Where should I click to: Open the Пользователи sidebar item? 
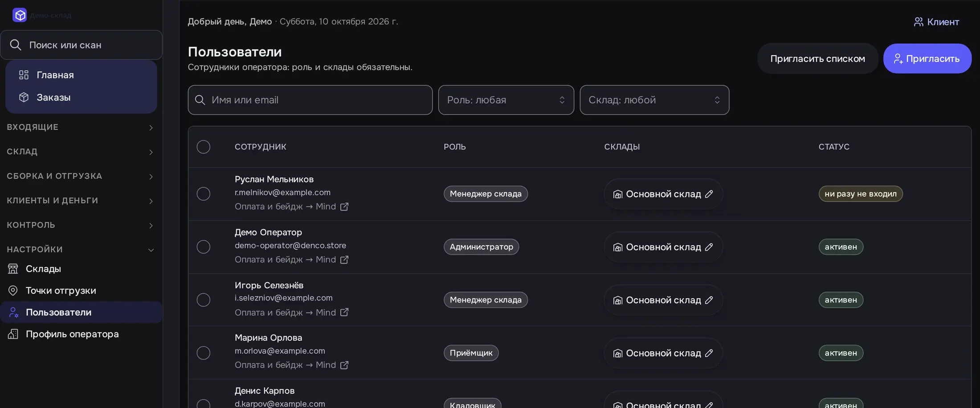click(81, 312)
